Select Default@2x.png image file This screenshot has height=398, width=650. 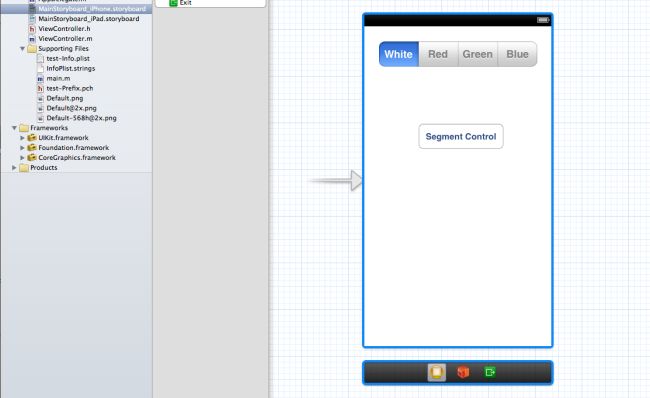71,108
